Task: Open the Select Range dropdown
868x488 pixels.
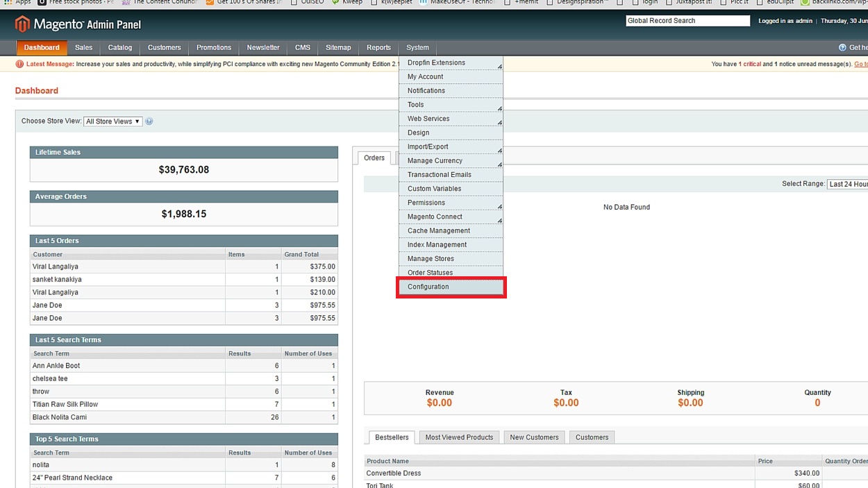Action: click(847, 184)
